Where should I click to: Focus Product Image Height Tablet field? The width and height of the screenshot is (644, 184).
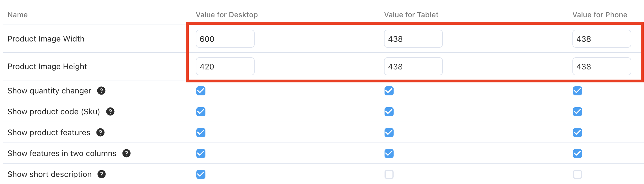coord(413,66)
